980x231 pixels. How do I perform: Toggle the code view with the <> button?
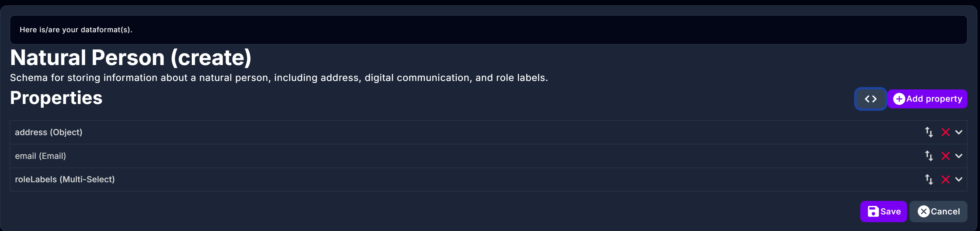[x=870, y=99]
